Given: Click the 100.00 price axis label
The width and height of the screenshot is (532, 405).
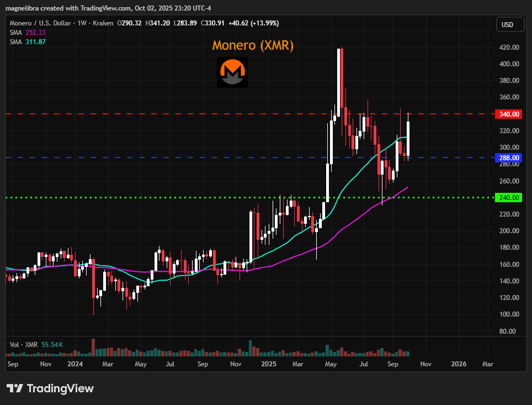Looking at the screenshot, I should click(x=509, y=314).
